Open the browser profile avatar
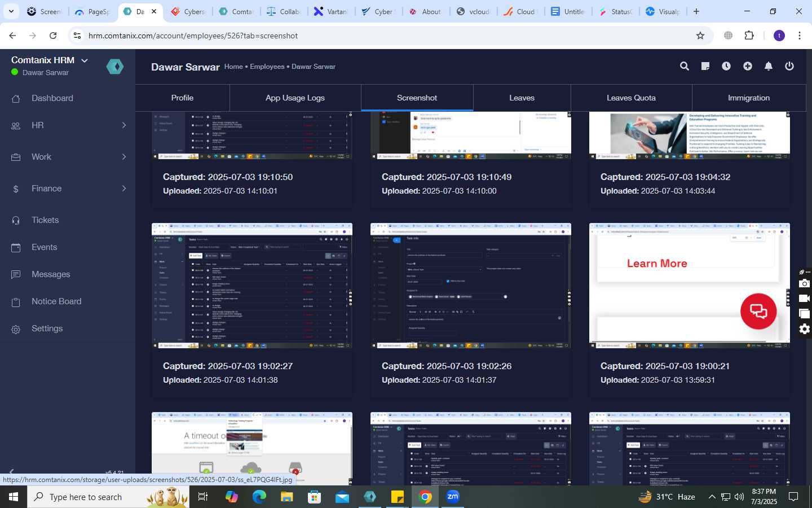This screenshot has height=508, width=812. click(779, 36)
